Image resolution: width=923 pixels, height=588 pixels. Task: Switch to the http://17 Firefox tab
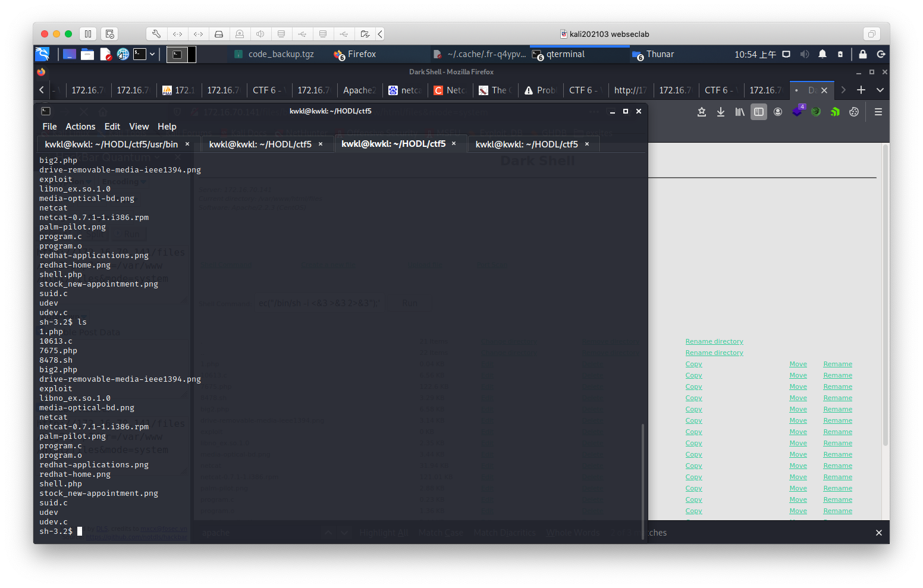[631, 90]
